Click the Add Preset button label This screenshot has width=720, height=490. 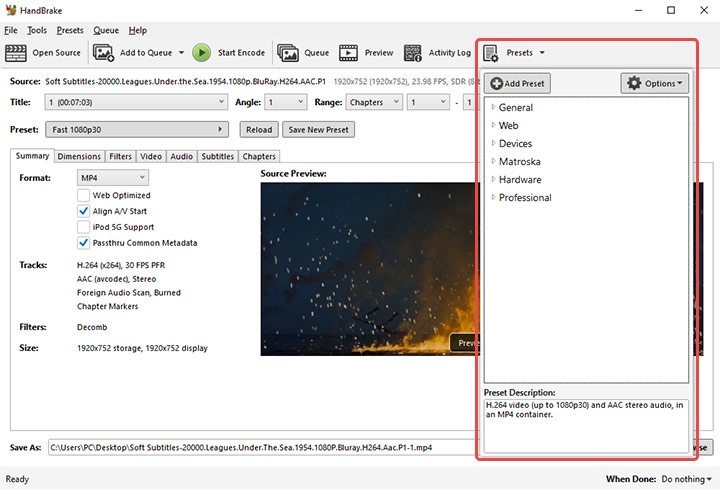(x=524, y=84)
